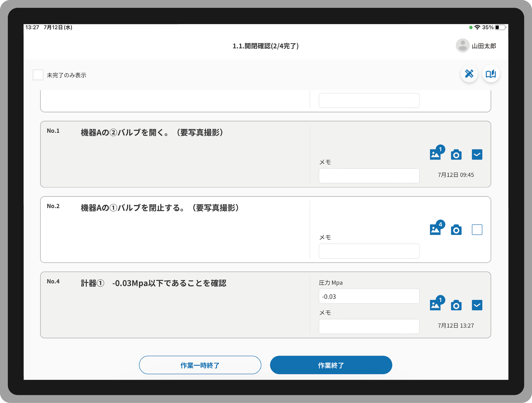Mark task No.2 as complete
Screen dimensions: 532x403
tap(477, 230)
